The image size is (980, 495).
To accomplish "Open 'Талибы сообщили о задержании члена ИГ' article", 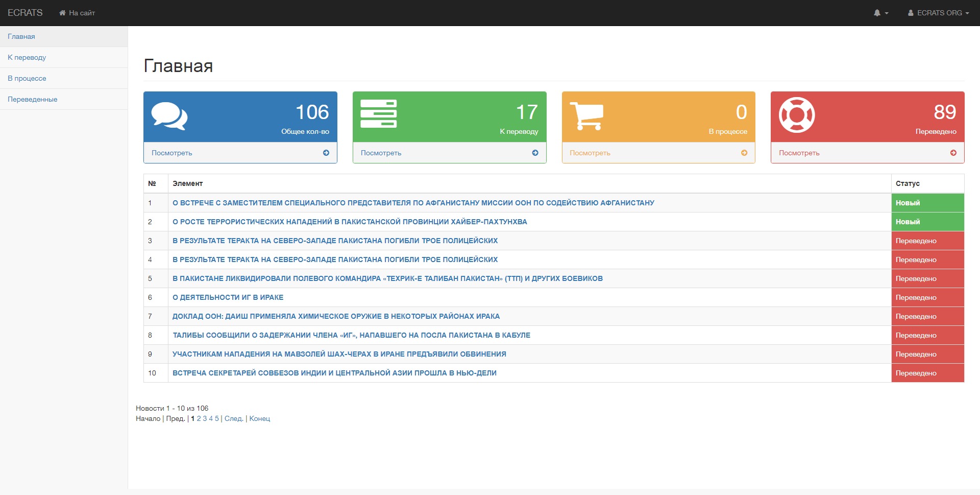I will click(x=351, y=335).
